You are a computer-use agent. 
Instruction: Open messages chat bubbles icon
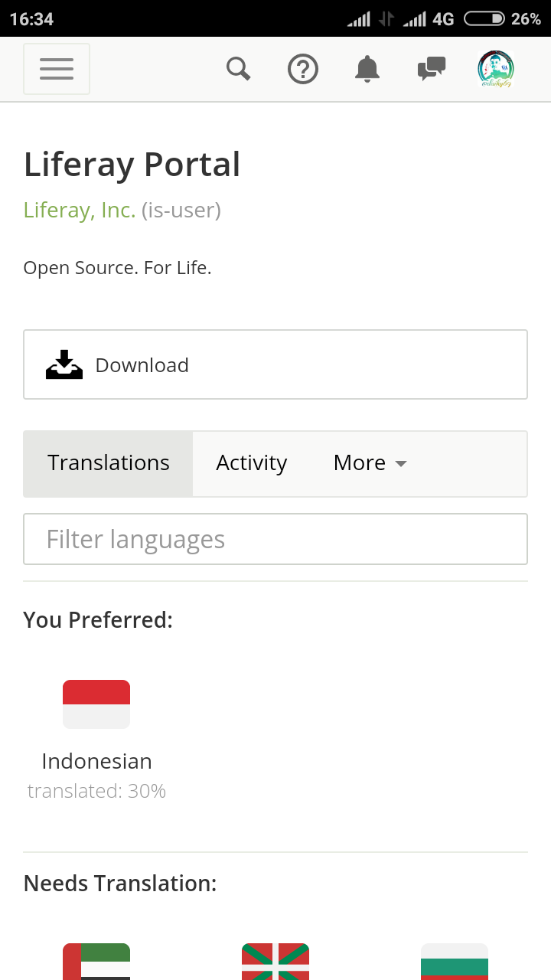pyautogui.click(x=432, y=69)
